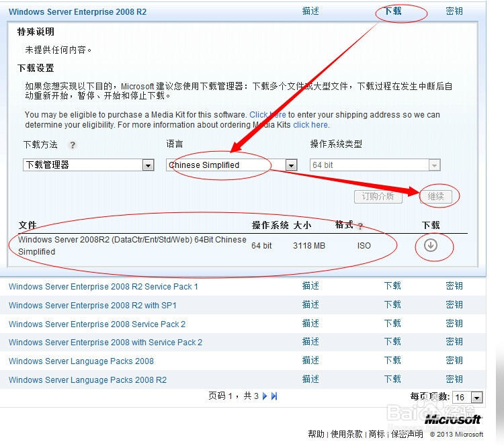Open Windows Server Enterprise 2008 Service Pack 2
This screenshot has height=446, width=504.
click(x=97, y=324)
